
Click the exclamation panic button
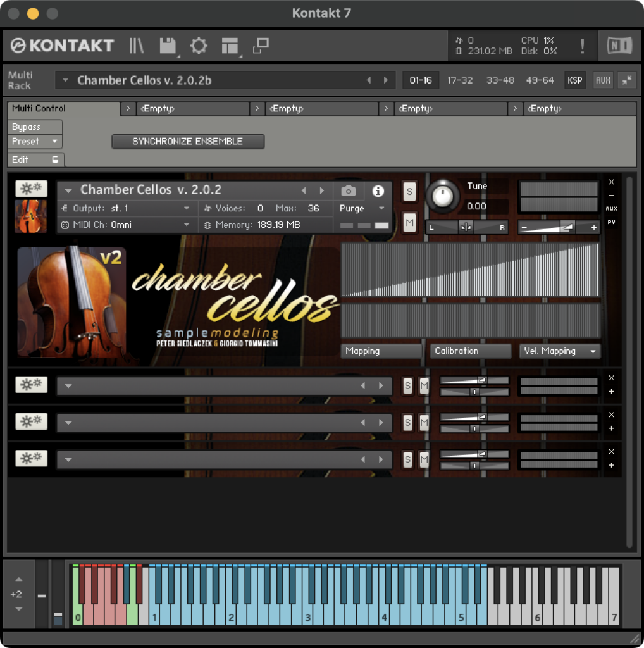(582, 46)
